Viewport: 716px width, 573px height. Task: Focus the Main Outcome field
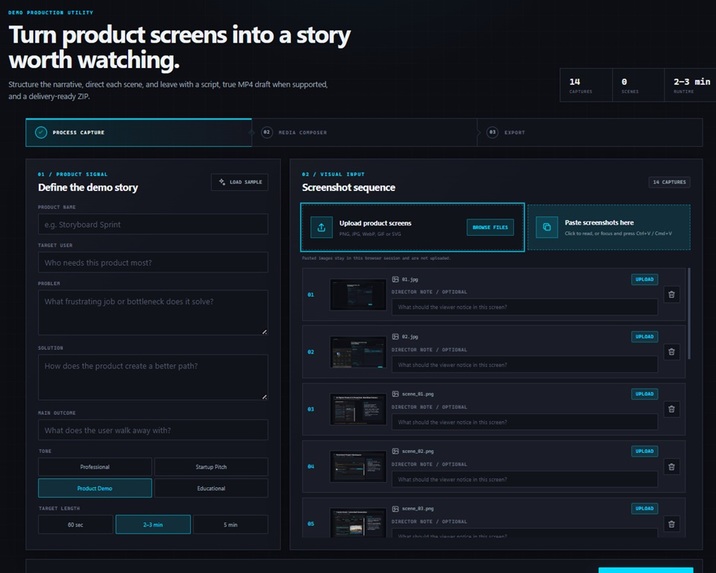coord(153,430)
